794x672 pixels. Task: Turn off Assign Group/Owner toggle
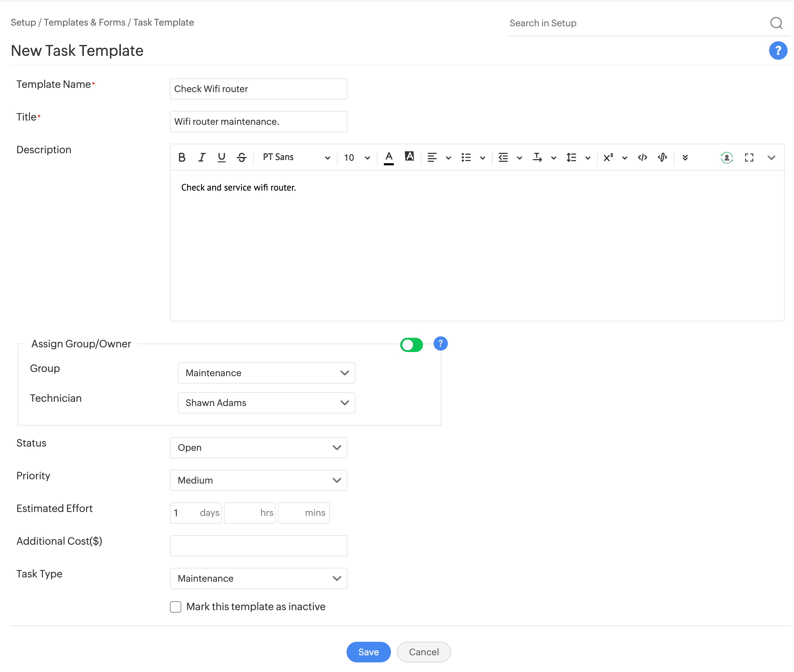tap(411, 345)
